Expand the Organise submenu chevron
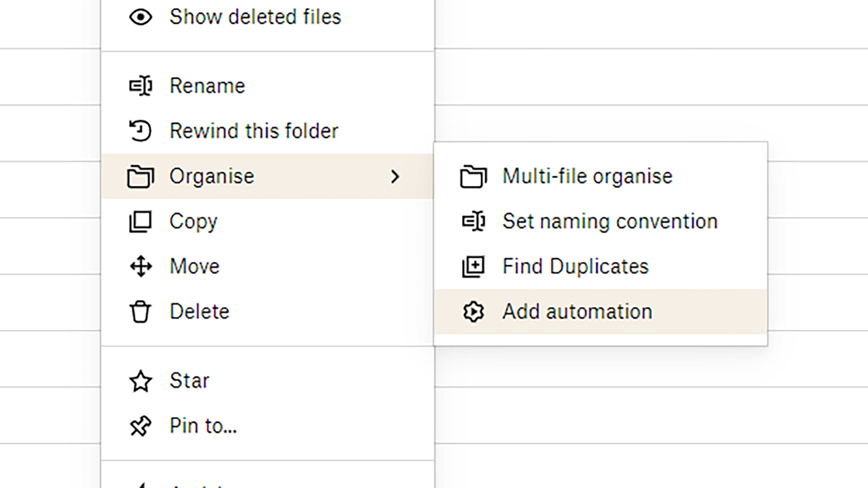The width and height of the screenshot is (868, 488). (395, 177)
